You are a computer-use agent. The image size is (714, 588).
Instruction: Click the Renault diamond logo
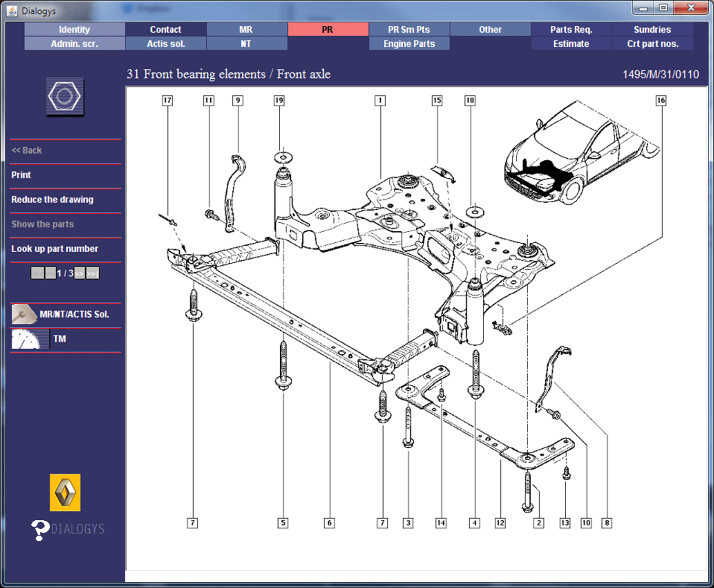coord(66,493)
